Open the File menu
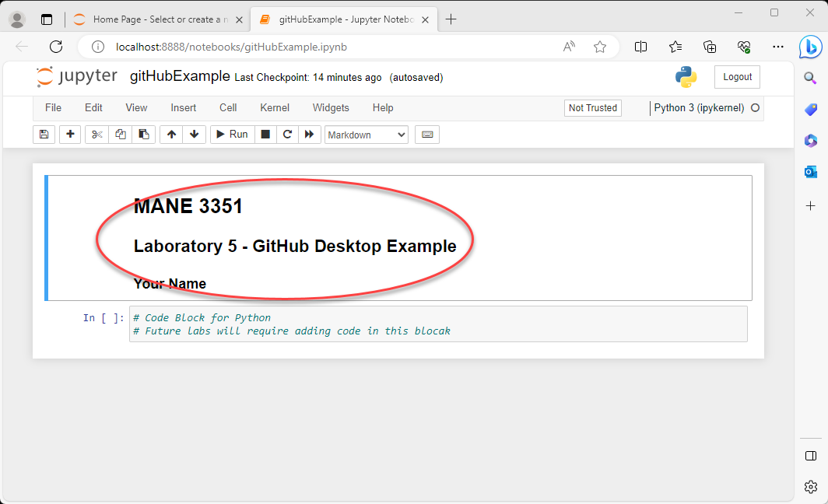 [53, 108]
